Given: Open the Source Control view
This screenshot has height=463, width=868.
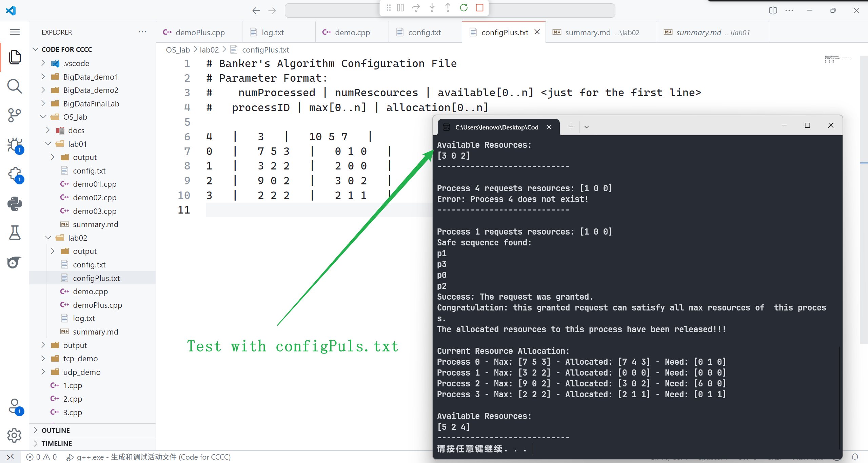Looking at the screenshot, I should [14, 115].
